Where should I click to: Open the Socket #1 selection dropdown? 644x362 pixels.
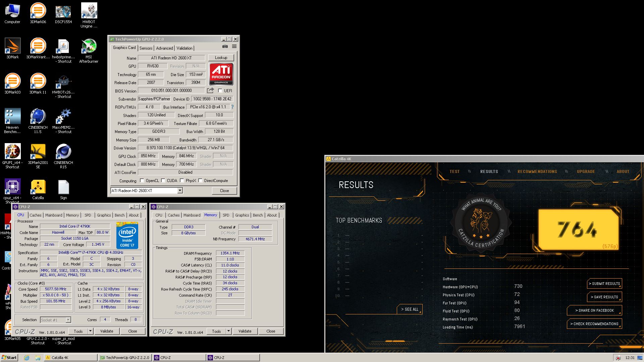68,320
